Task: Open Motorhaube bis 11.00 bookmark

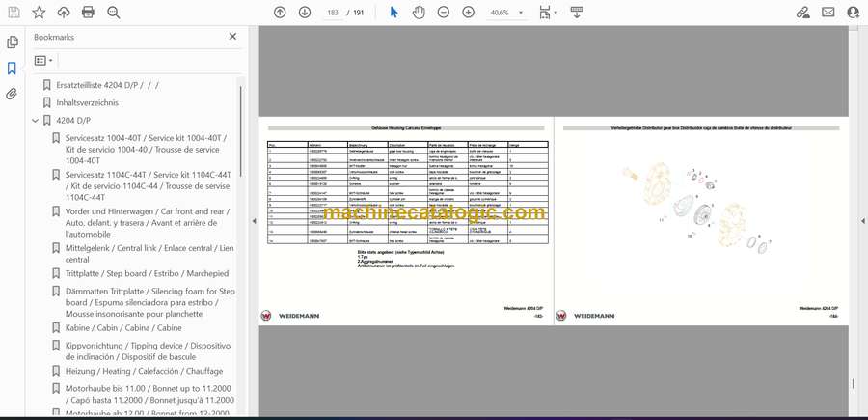Action: click(149, 394)
